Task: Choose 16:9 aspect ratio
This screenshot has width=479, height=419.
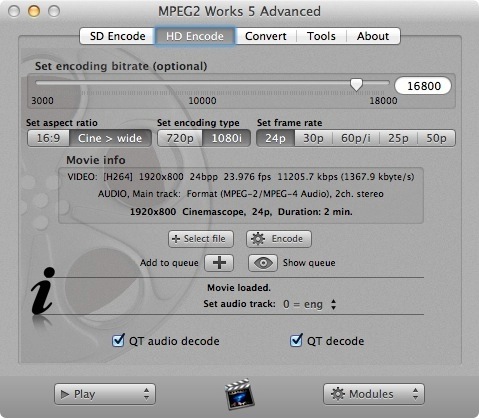Action: [x=49, y=138]
